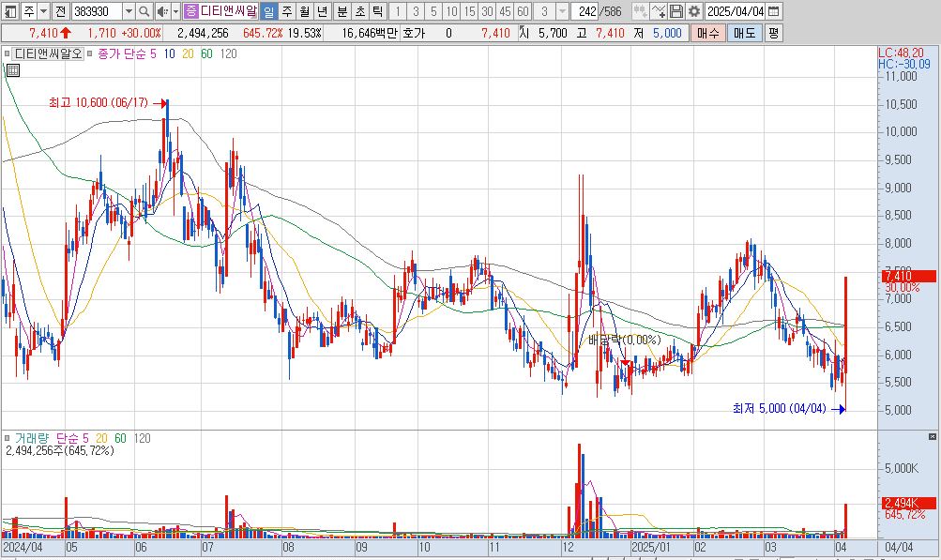The height and width of the screenshot is (560, 941).
Task: Click the 평 button beside 매도
Action: tap(774, 33)
